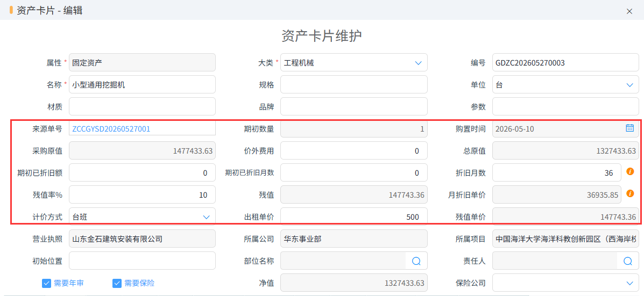Click the 期初已折旧月数 input field
This screenshot has width=644, height=296.
click(x=354, y=172)
